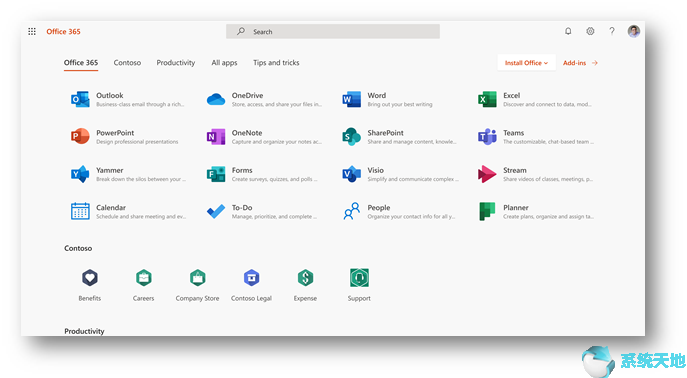687x378 pixels.
Task: Open the PowerPoint app icon
Action: tap(80, 137)
